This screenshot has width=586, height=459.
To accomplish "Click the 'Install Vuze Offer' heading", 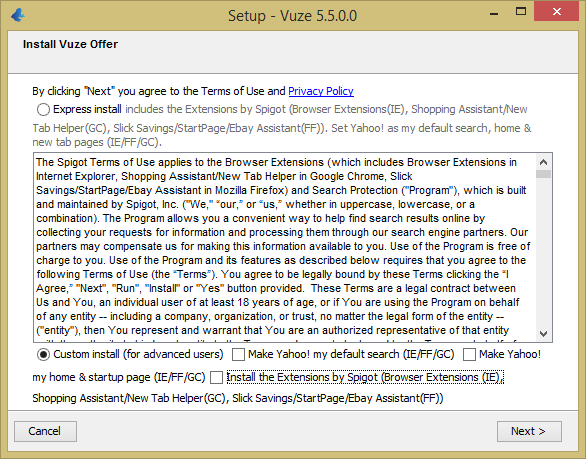I will point(70,44).
